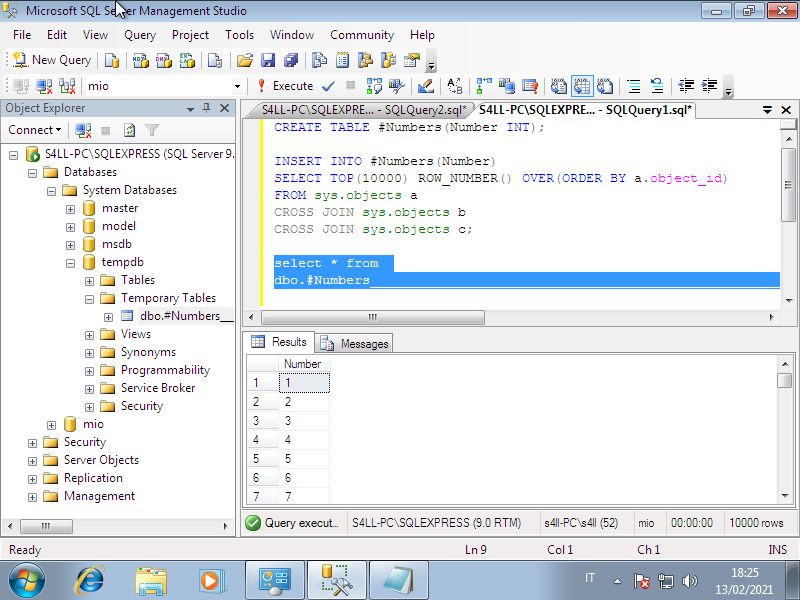
Task: Click the results grid vertical scrollbar thumb
Action: tap(785, 381)
